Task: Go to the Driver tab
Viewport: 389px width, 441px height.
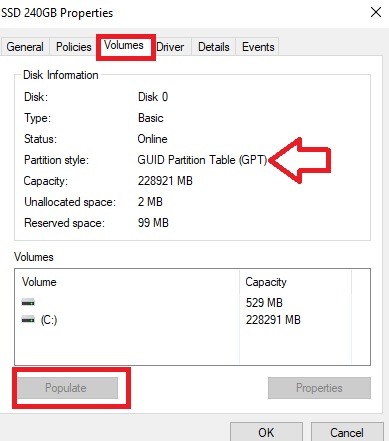Action: 170,47
